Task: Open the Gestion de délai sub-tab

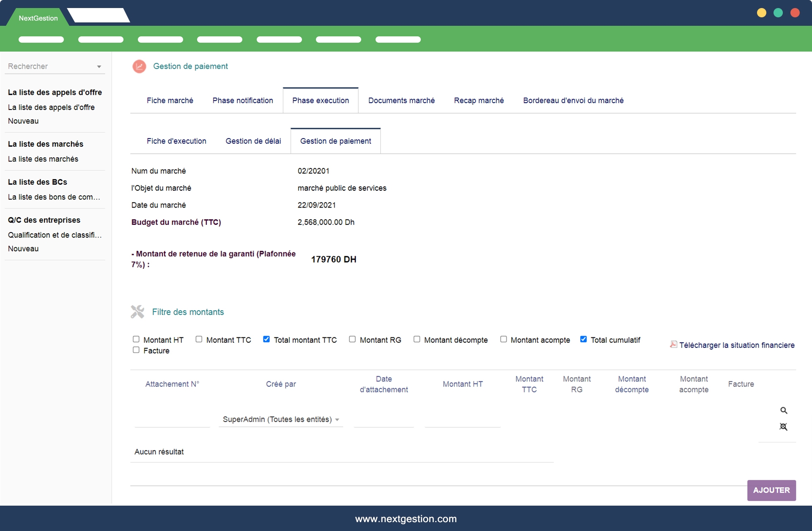Action: (253, 141)
